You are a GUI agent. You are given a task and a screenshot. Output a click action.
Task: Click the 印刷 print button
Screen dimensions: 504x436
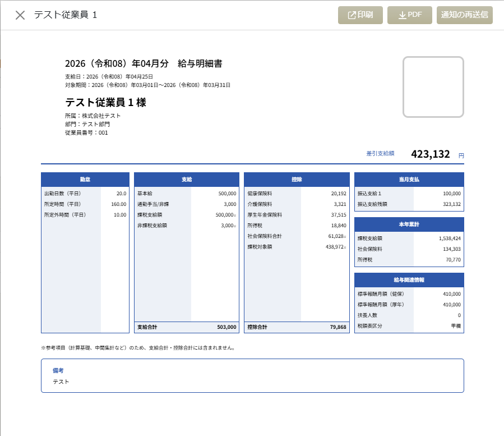360,15
